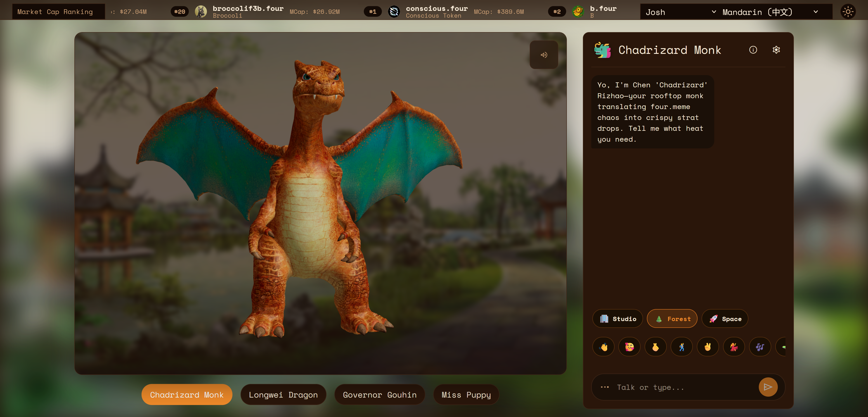Click the peace sign emote
The image size is (868, 417).
[708, 347]
